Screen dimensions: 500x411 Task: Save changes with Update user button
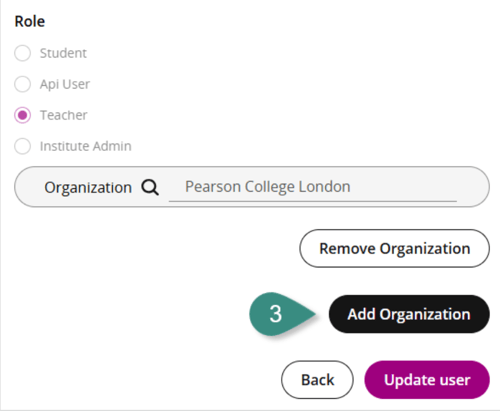(x=427, y=380)
